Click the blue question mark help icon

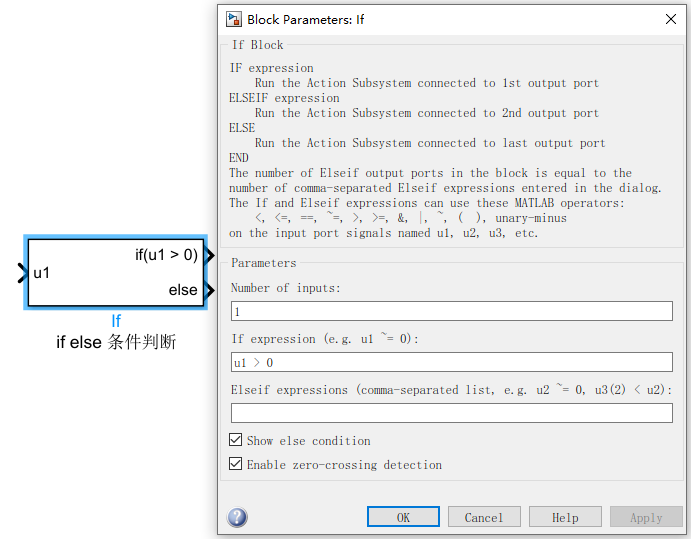(x=237, y=517)
